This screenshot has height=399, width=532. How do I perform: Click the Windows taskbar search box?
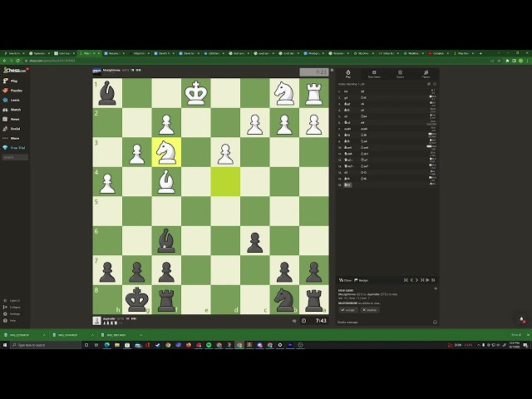pyautogui.click(x=46, y=345)
